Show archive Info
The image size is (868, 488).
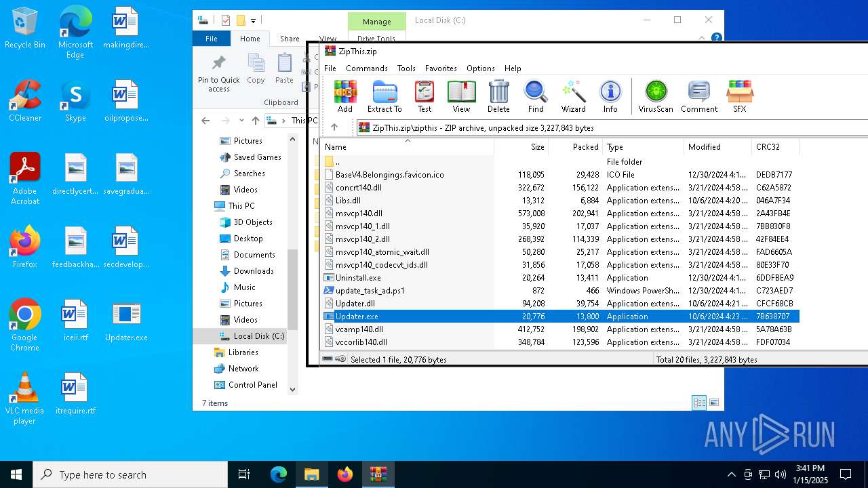tap(610, 96)
